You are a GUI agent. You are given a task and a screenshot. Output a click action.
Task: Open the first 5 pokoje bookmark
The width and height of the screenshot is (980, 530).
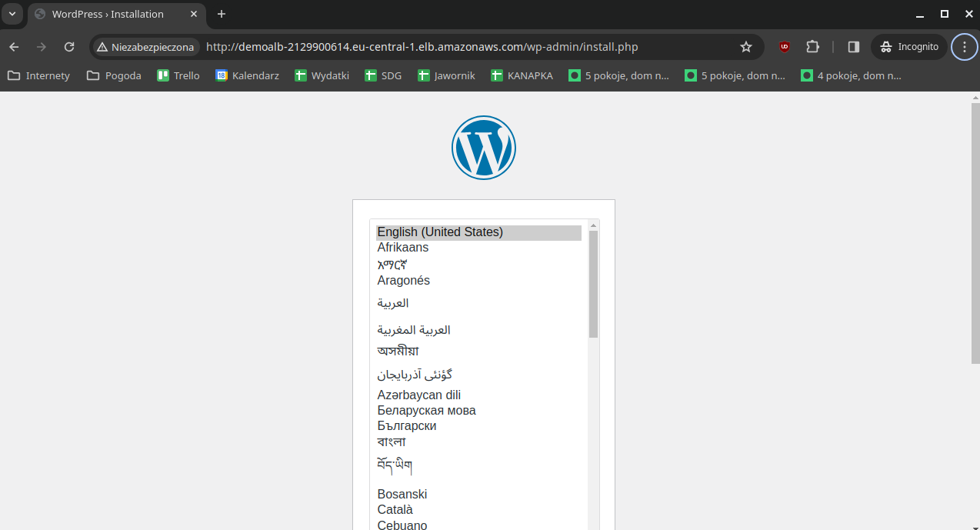tap(618, 75)
